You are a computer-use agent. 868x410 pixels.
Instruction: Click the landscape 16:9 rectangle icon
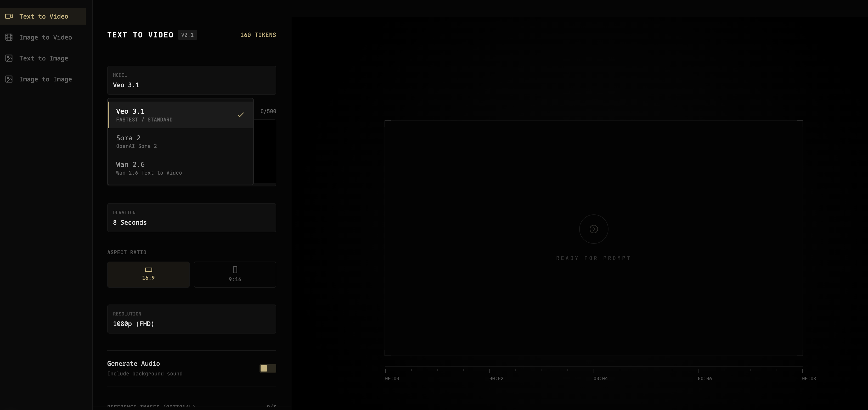click(x=148, y=269)
